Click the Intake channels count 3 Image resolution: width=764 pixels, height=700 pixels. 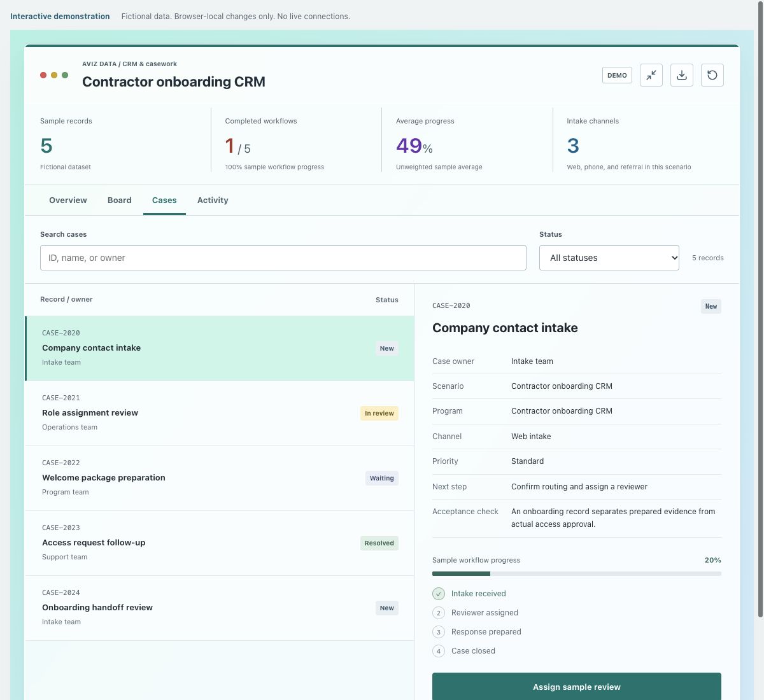573,146
